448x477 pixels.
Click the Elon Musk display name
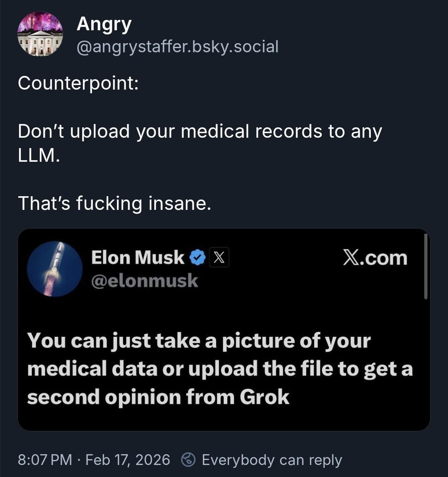pos(137,258)
